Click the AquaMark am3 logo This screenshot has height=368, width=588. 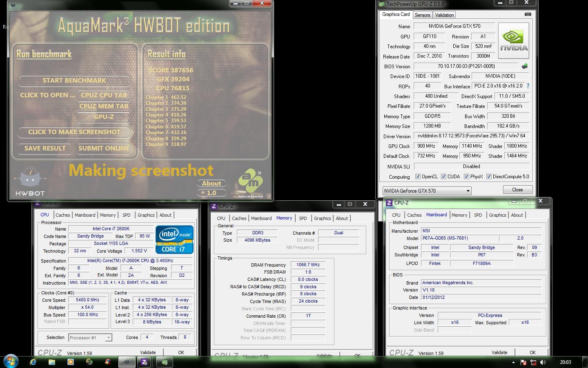pos(251,182)
